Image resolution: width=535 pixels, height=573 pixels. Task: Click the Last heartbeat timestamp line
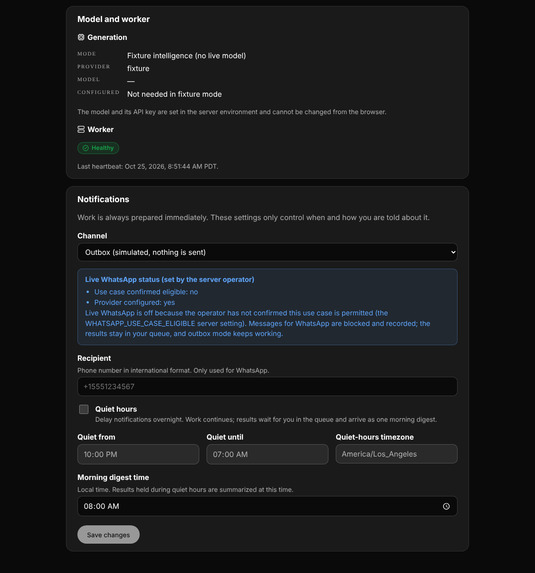click(148, 166)
